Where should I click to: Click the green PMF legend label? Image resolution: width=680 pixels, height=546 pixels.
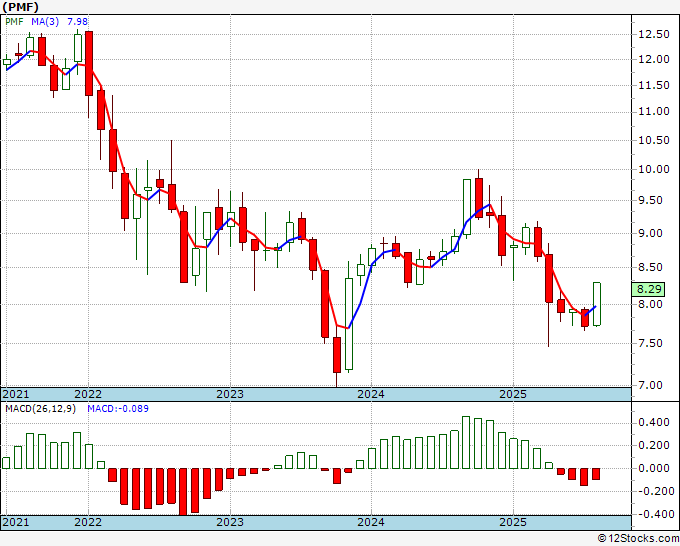click(14, 21)
